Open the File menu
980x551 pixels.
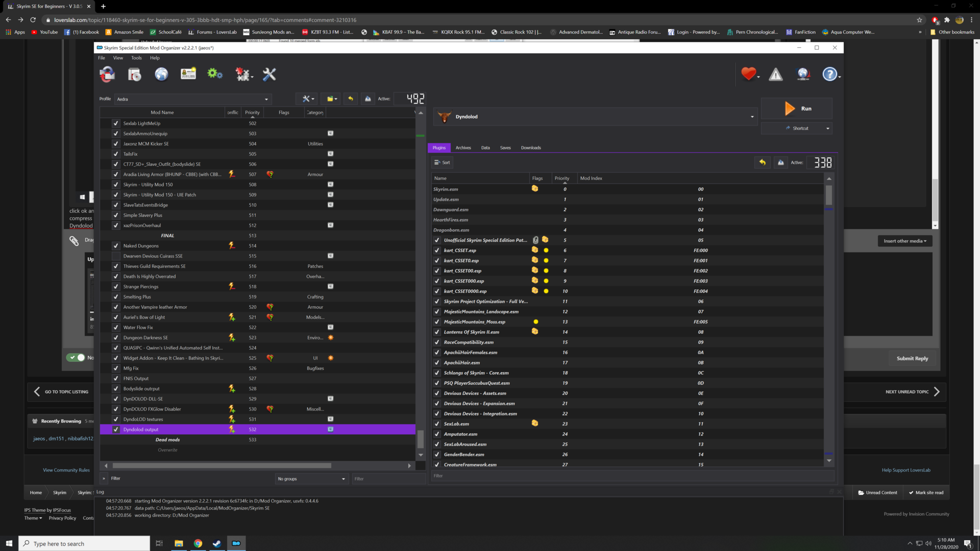pyautogui.click(x=102, y=58)
